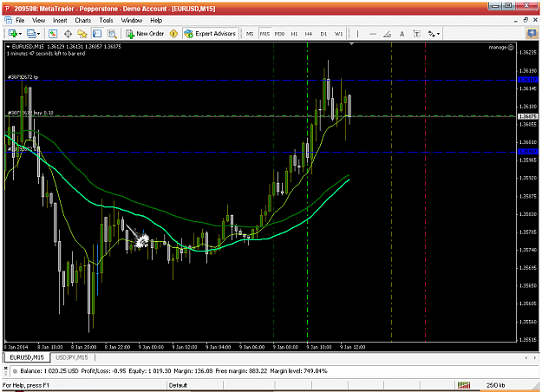The height and width of the screenshot is (392, 542).
Task: Open the Help menu
Action: [x=156, y=21]
